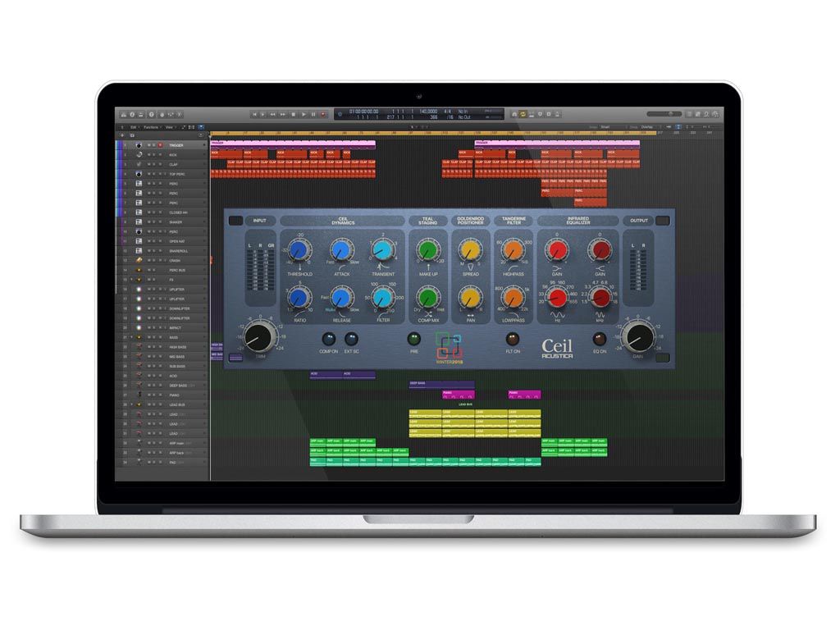Screen dimensions: 840x630
Task: Click the KICK track instrument icon
Action: click(x=139, y=154)
